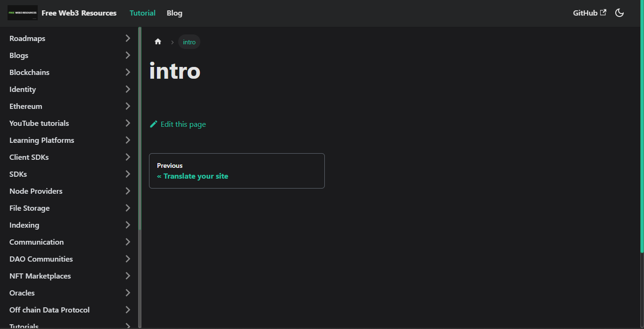
Task: Expand the Blogs sidebar chevron
Action: coord(128,55)
